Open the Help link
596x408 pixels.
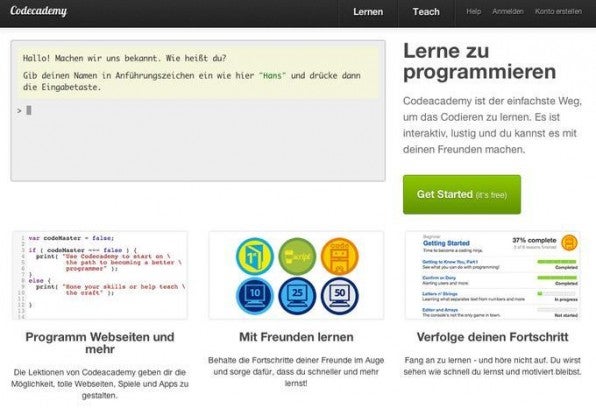coord(474,11)
